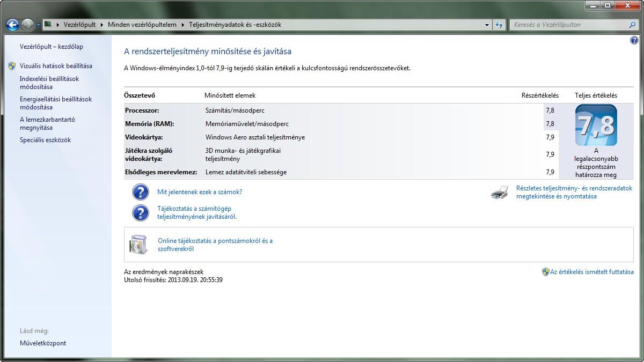
Task: Select the Memória (RAM): row label
Action: pos(149,124)
